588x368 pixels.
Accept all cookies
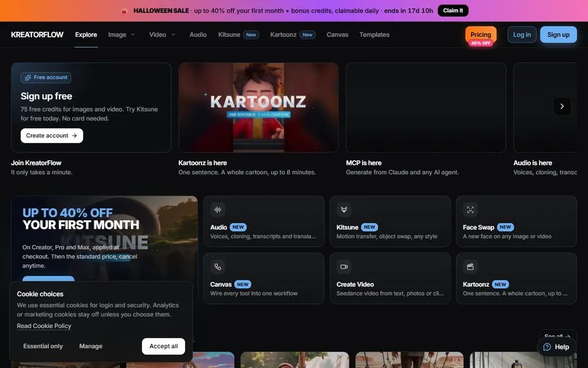[164, 346]
